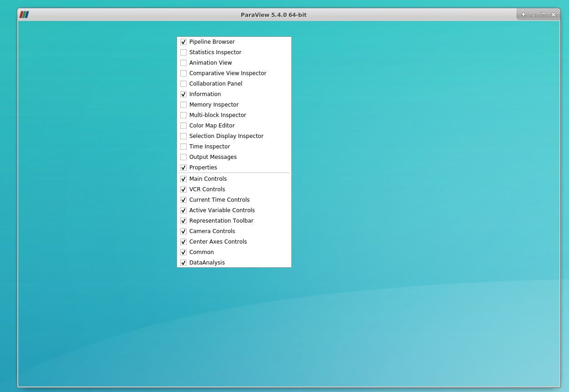
Task: Hide the Main Controls toolbar
Action: tap(234, 179)
